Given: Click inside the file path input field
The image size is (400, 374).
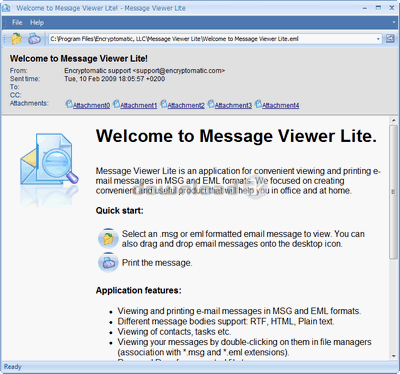Looking at the screenshot, I should [212, 39].
